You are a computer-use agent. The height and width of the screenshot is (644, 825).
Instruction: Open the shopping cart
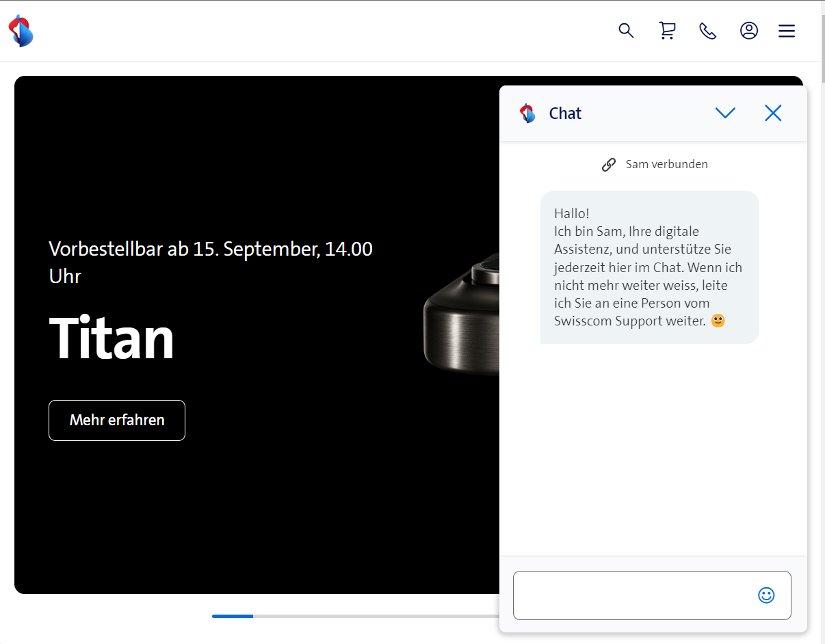667,31
